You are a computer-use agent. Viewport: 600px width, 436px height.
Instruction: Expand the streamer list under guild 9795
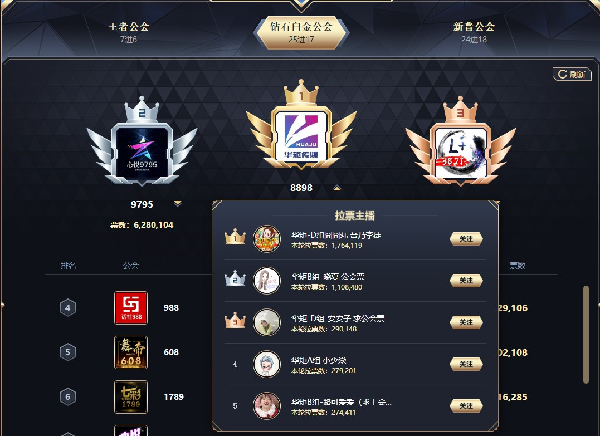pyautogui.click(x=178, y=204)
